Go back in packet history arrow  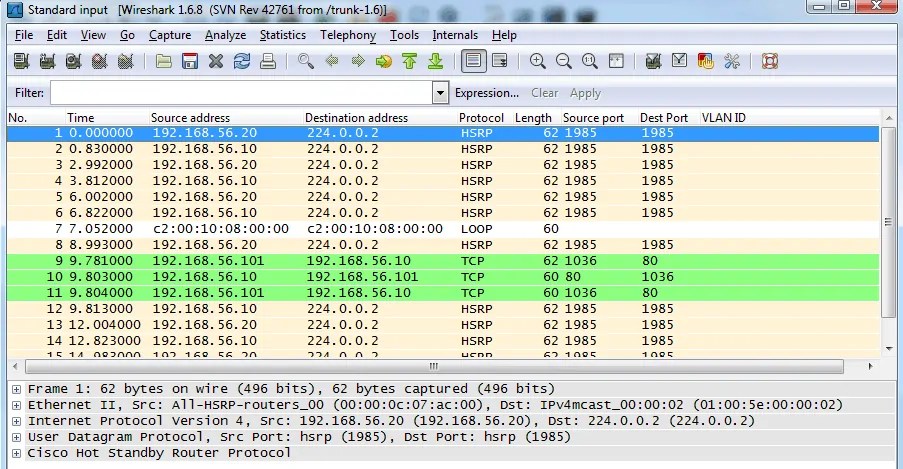pyautogui.click(x=332, y=61)
